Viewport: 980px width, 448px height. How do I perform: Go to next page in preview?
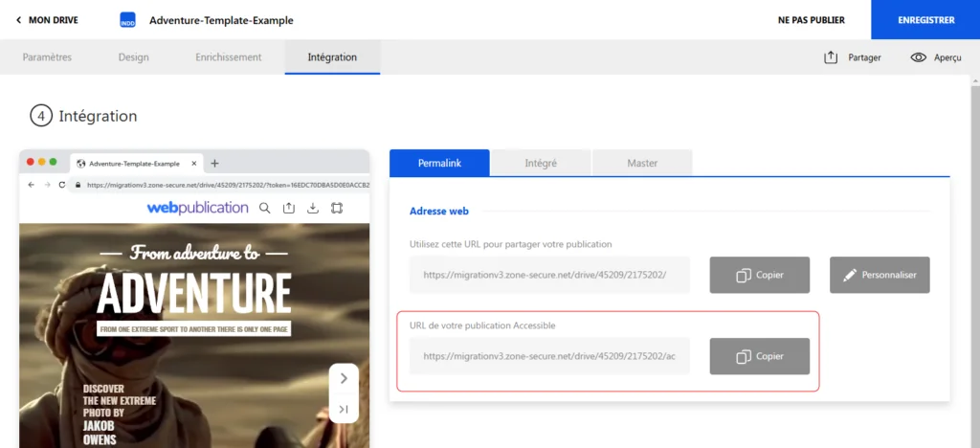coord(344,378)
